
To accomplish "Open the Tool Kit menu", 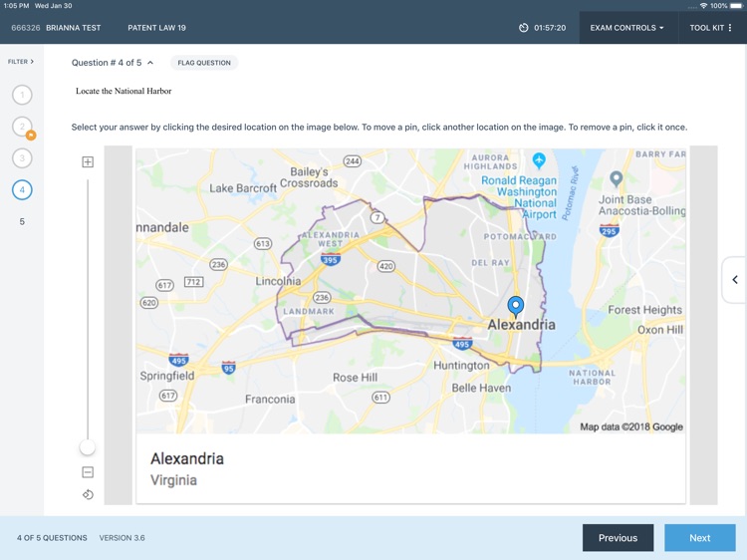I will pos(710,28).
